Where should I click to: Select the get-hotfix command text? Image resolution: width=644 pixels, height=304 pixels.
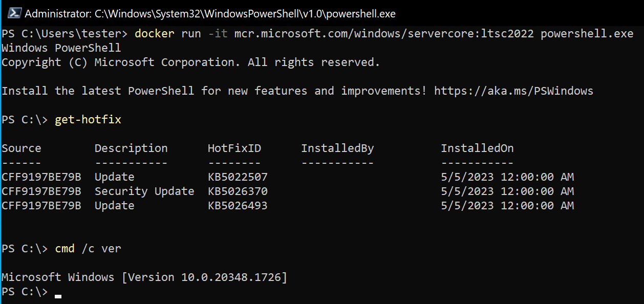click(88, 119)
